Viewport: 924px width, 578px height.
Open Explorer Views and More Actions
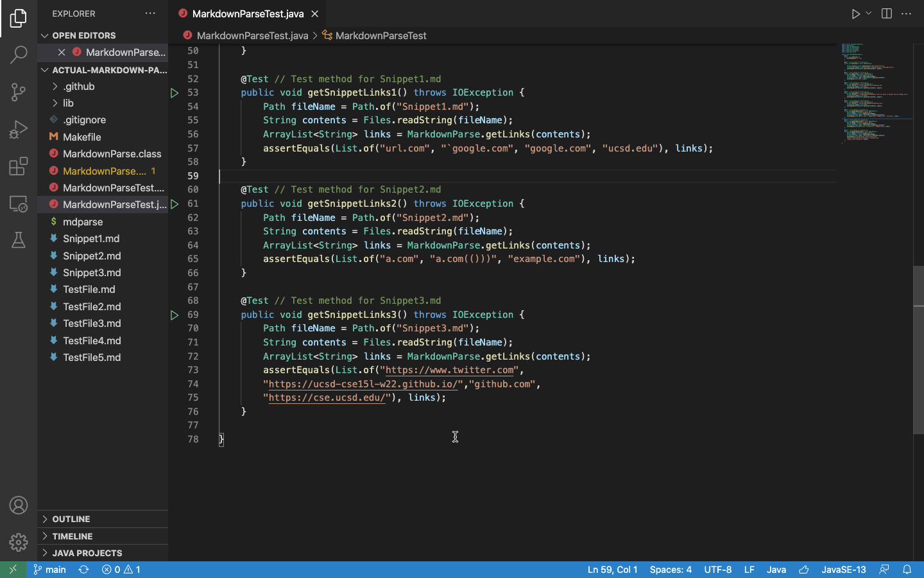point(150,13)
